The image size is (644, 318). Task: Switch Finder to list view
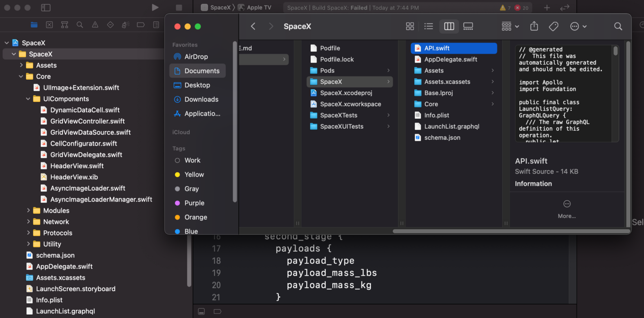point(429,26)
